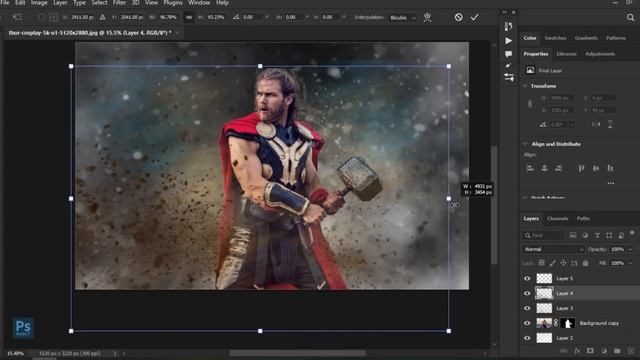The height and width of the screenshot is (360, 640).
Task: Open Opacity value dropdown arrow
Action: 631,249
